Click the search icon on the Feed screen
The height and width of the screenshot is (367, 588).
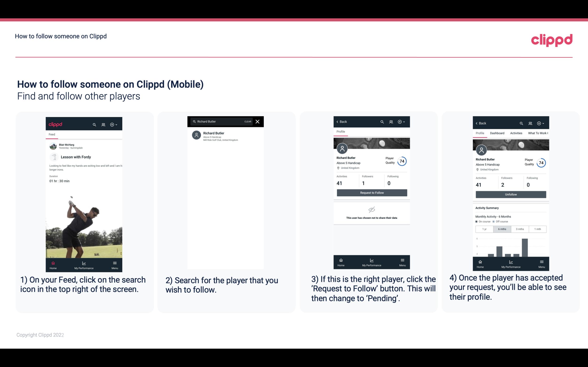tap(94, 124)
